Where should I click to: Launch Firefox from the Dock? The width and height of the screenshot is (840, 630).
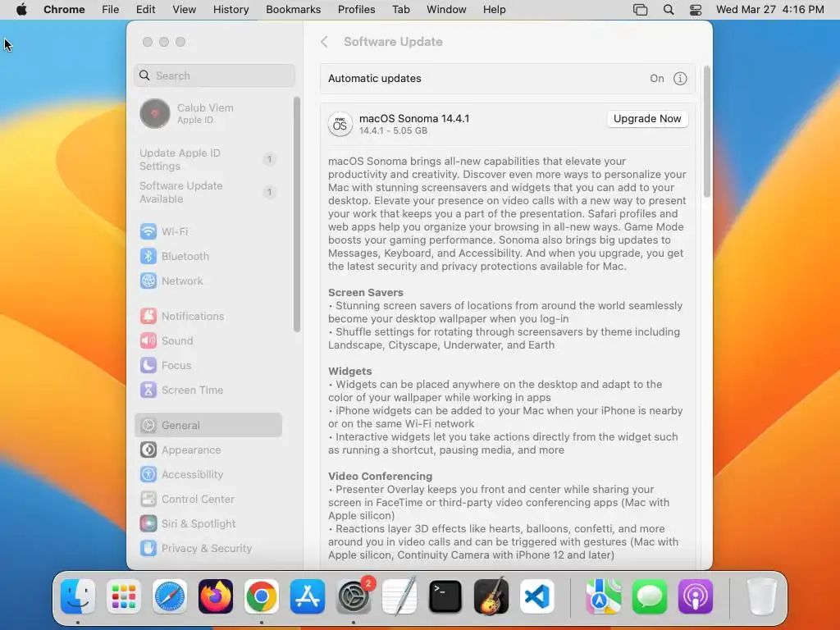[x=216, y=596]
